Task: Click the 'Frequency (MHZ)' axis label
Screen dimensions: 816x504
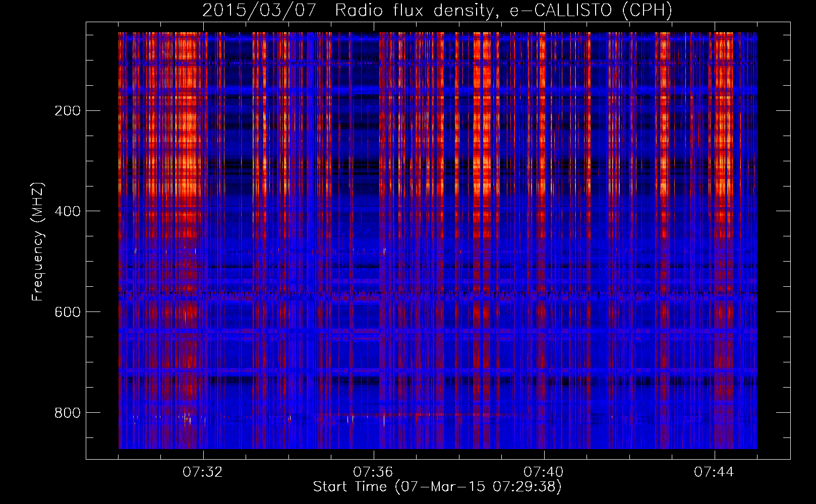Action: (x=38, y=242)
